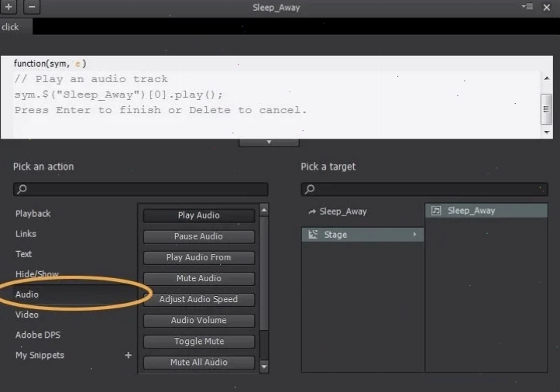Select the Links action category
The image size is (560, 392).
click(x=26, y=234)
